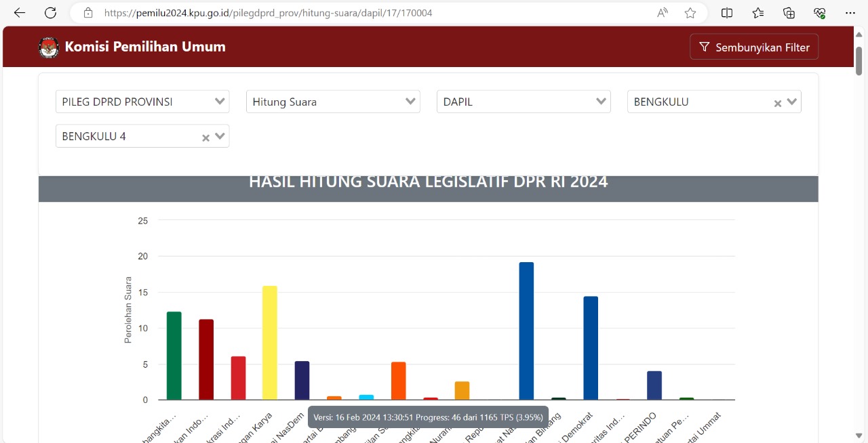Open the browser Collections panel
Image resolution: width=868 pixels, height=443 pixels.
pos(789,13)
